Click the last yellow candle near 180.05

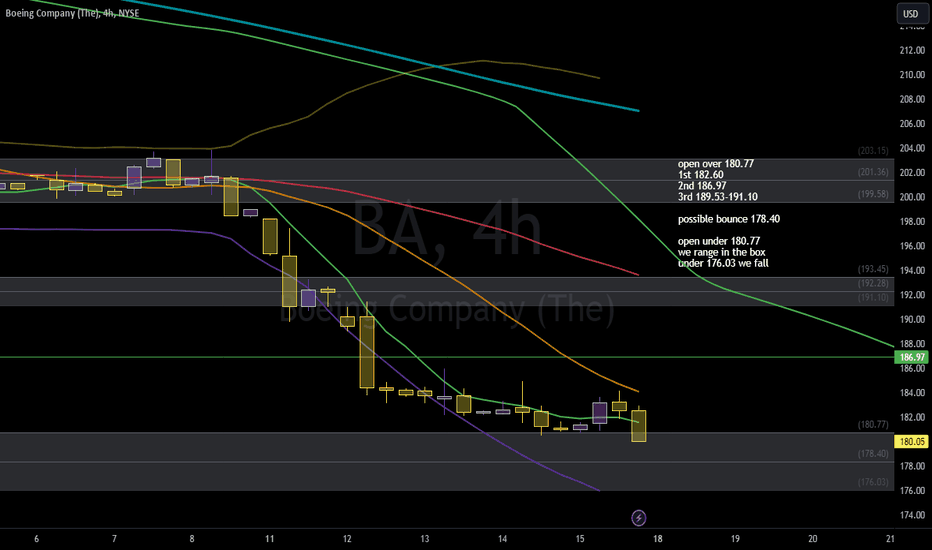(x=638, y=426)
